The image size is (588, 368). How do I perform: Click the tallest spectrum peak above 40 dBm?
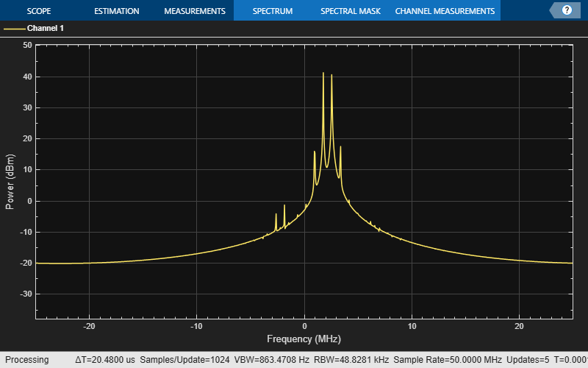pyautogui.click(x=323, y=74)
